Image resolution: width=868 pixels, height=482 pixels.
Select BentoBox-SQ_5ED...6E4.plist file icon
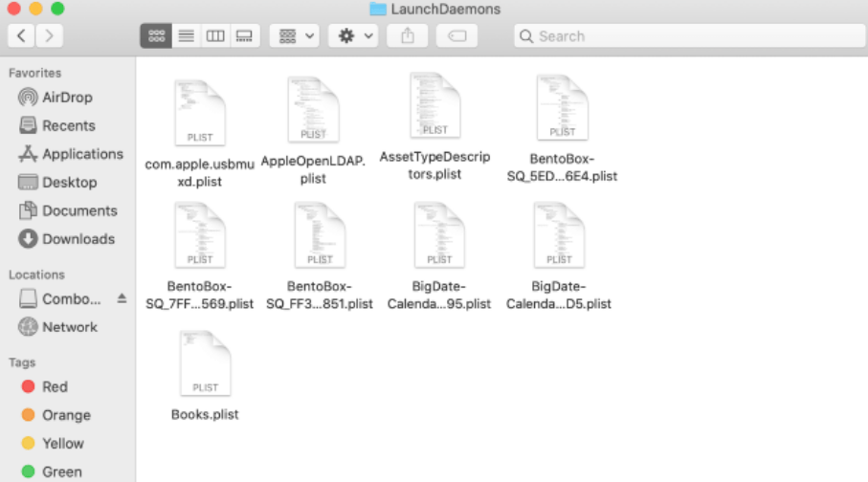click(x=563, y=108)
